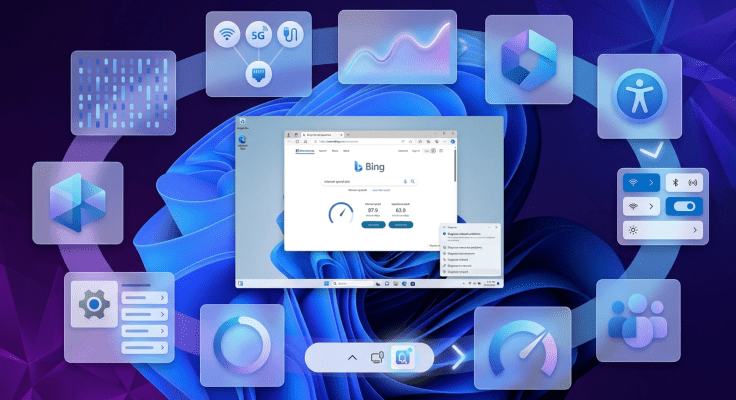Image resolution: width=736 pixels, height=400 pixels.
Task: Click the small speed gauge on Bing page
Action: [x=341, y=214]
